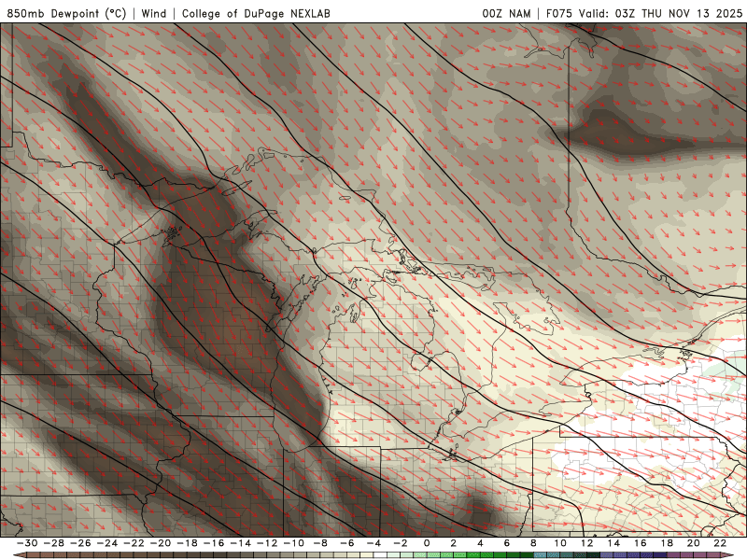Click the -2 label on the color scale
This screenshot has height=560, width=747.
pos(401,543)
